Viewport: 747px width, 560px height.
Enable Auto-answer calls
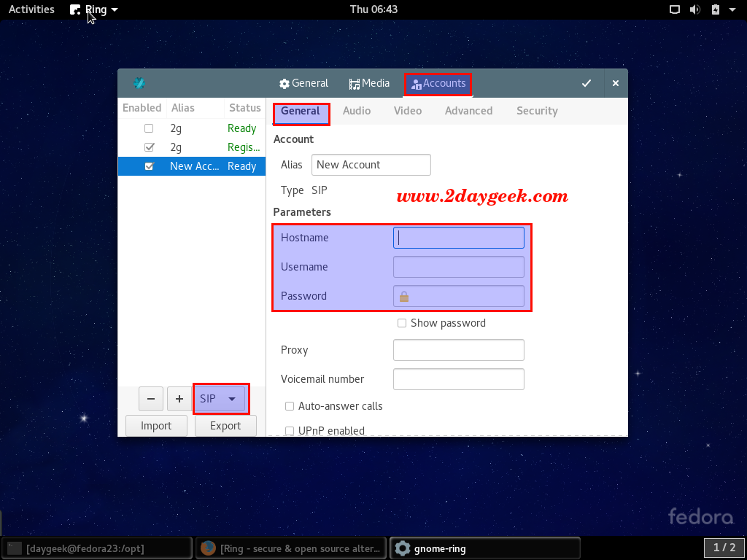(x=290, y=406)
